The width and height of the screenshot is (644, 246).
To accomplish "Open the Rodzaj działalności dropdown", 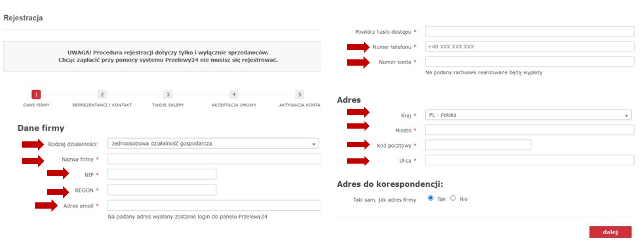I will point(213,144).
